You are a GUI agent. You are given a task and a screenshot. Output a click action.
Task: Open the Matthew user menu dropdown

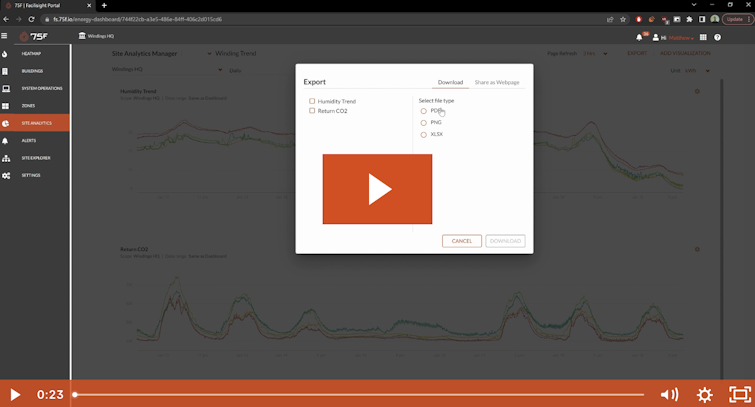(x=681, y=38)
